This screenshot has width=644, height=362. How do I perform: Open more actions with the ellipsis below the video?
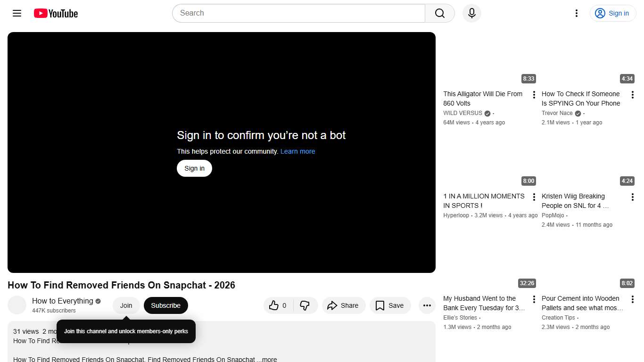(x=427, y=305)
